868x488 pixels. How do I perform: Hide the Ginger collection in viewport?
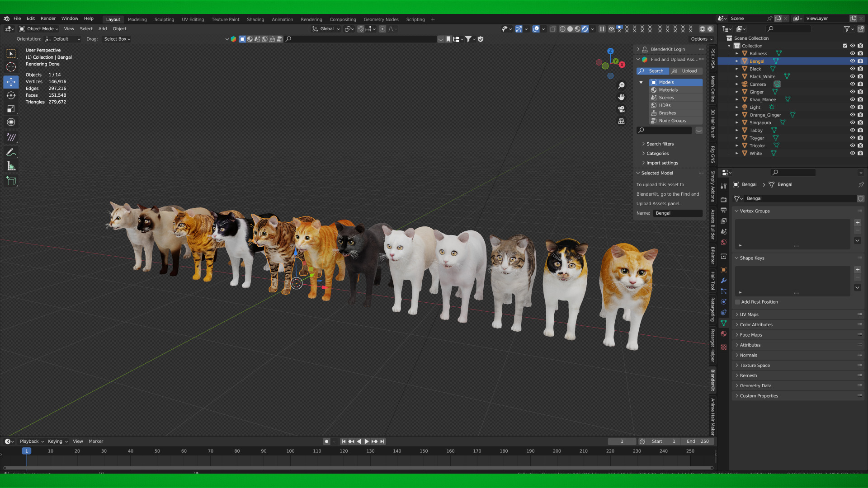(x=852, y=92)
